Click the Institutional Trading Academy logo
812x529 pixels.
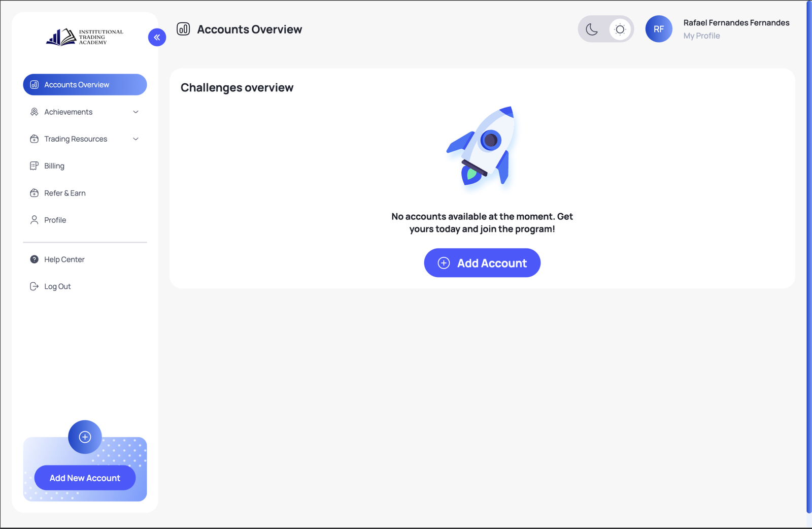coord(85,37)
